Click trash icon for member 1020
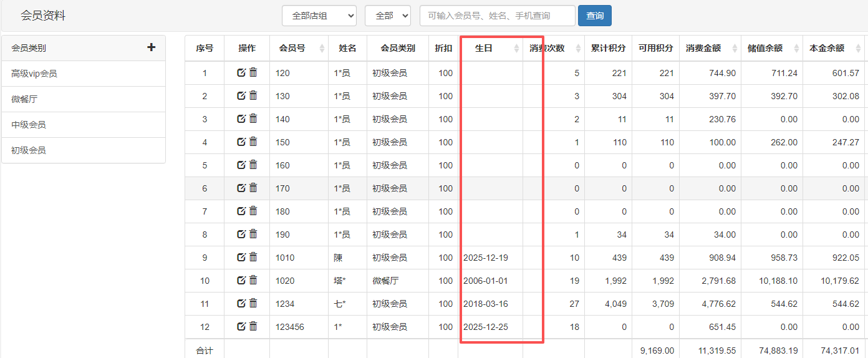The image size is (868, 358). [253, 281]
